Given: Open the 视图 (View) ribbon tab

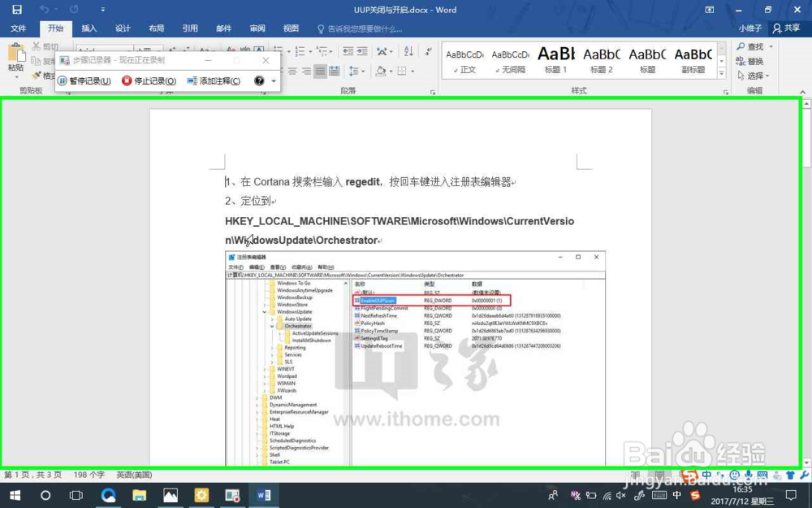Looking at the screenshot, I should 291,28.
